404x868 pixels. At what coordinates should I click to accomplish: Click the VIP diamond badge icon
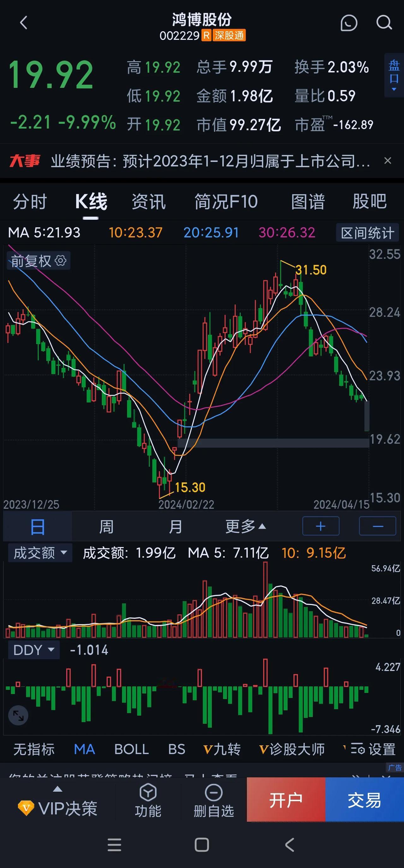point(26,808)
